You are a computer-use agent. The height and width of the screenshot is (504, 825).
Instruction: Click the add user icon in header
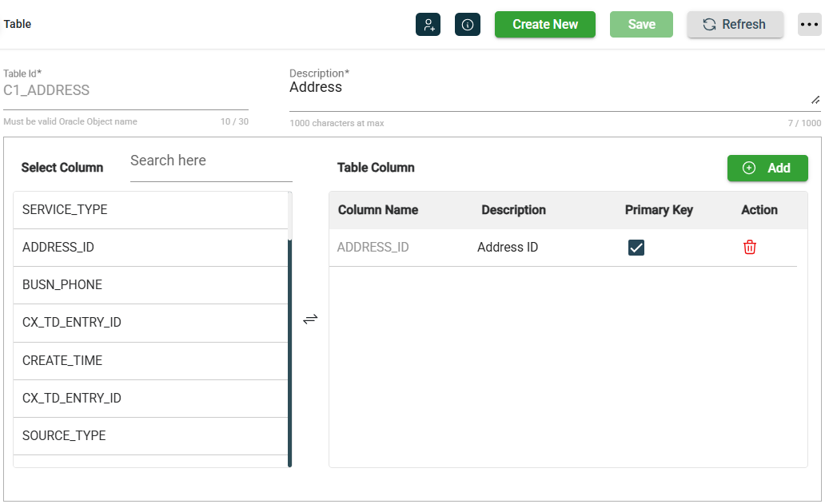pos(428,24)
